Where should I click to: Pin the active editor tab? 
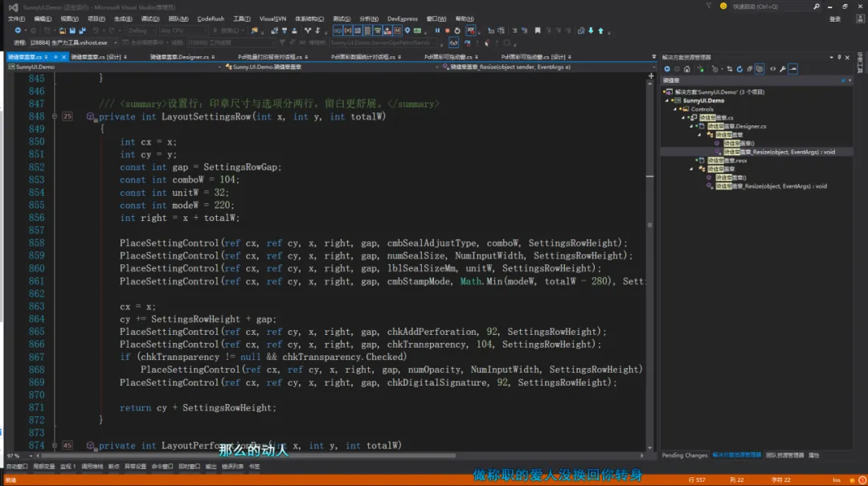tap(55, 57)
